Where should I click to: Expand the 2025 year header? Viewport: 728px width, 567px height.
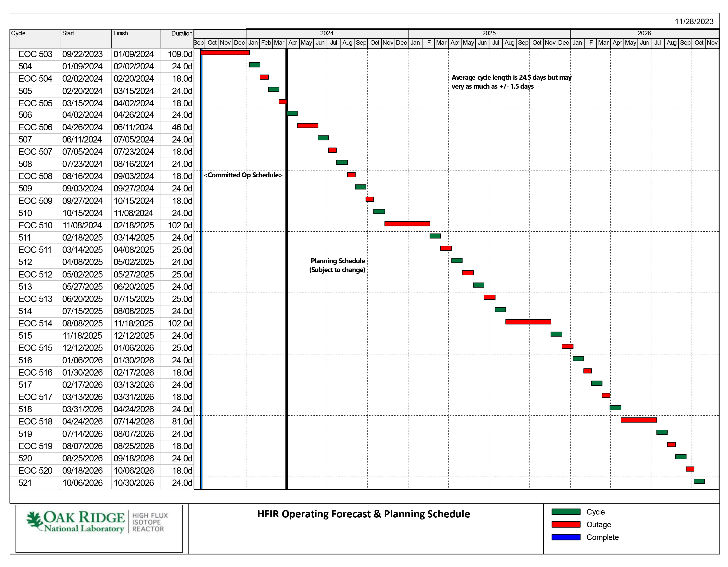point(489,33)
